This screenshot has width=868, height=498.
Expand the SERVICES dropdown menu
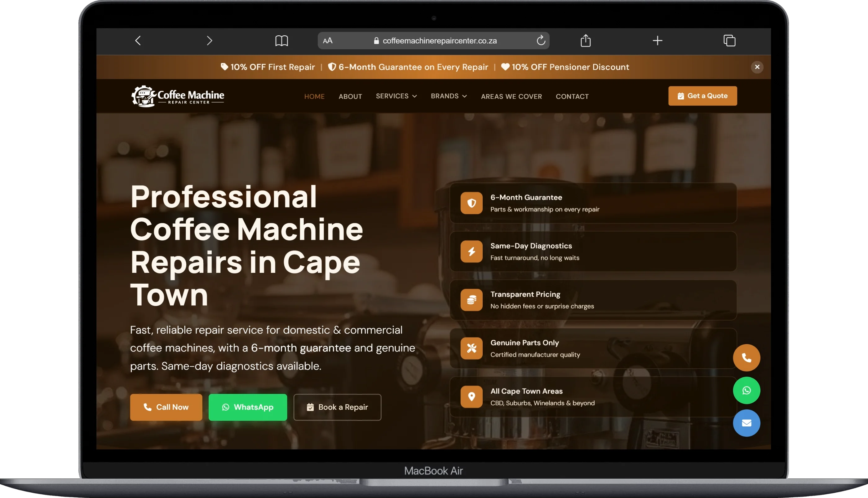[396, 96]
